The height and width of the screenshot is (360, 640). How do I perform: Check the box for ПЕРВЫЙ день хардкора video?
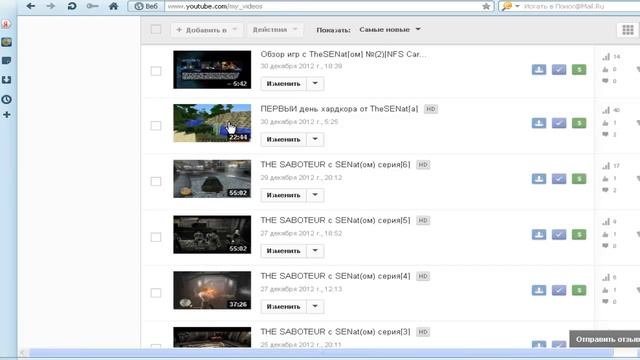156,126
